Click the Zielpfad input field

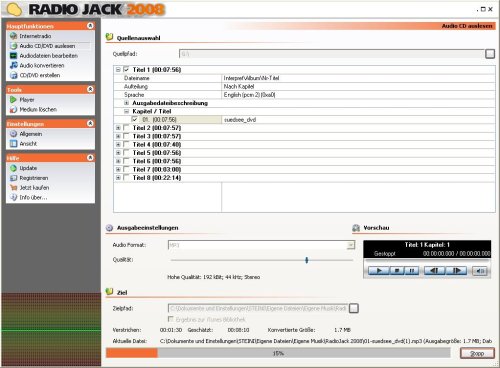tap(258, 308)
